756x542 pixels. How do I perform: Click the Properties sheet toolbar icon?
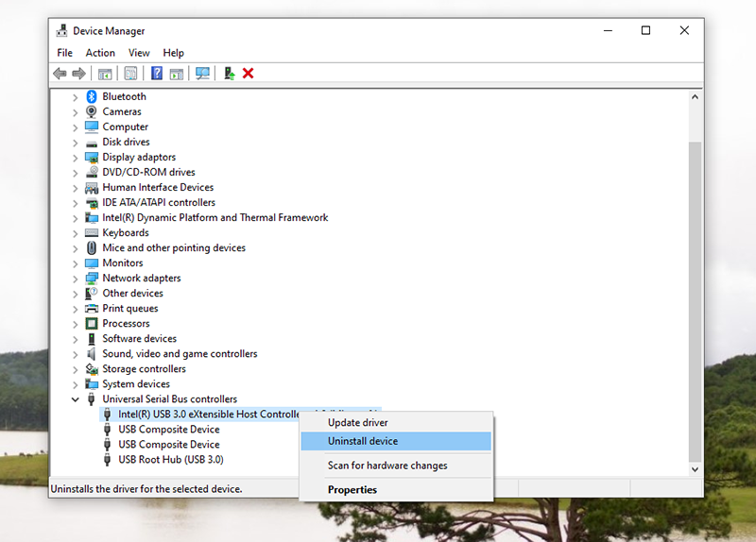point(130,74)
